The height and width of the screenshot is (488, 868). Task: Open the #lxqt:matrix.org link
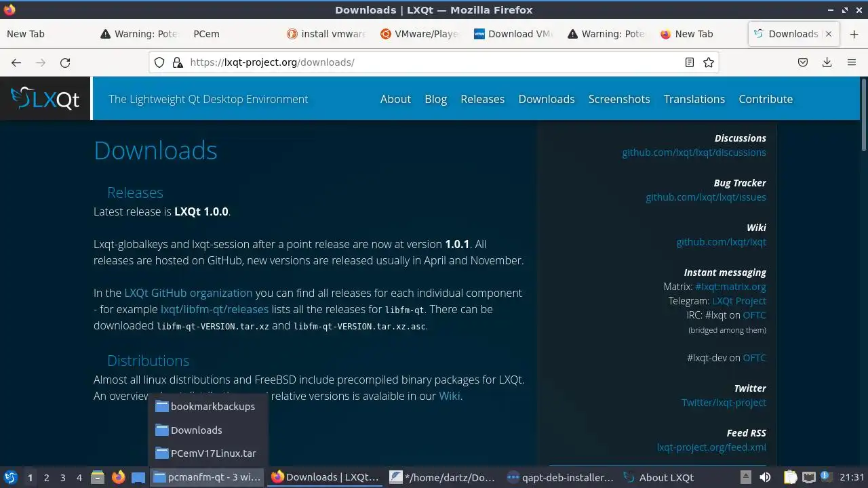point(730,287)
